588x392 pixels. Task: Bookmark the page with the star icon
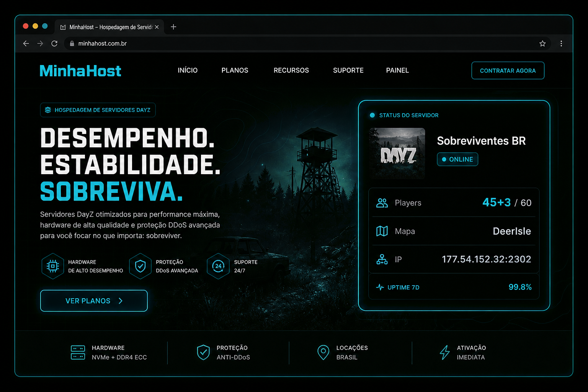point(542,44)
